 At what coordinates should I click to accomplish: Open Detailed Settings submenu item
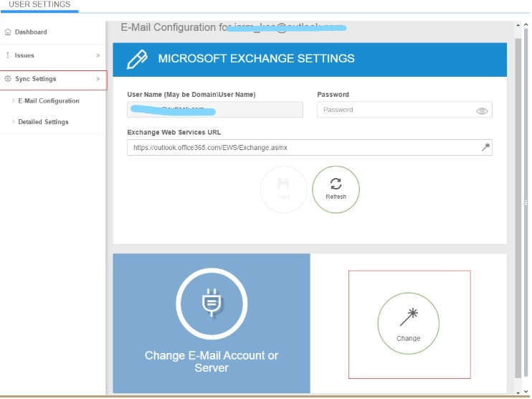43,121
